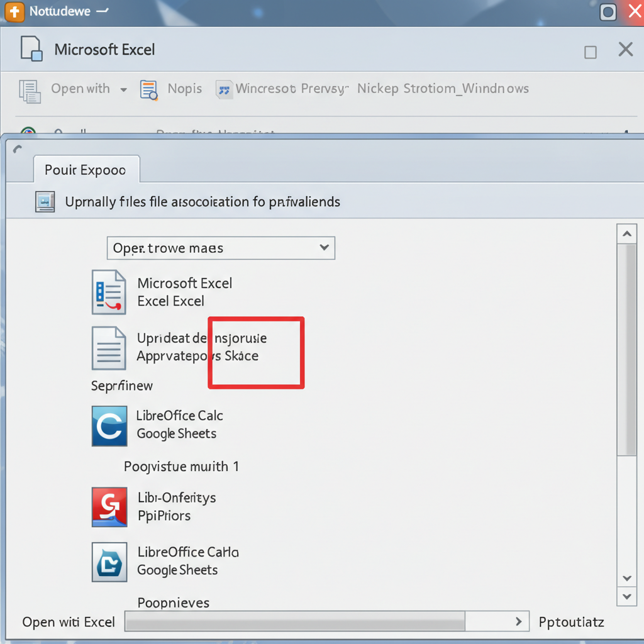This screenshot has width=644, height=644.
Task: Click the blue C LibreOffice Calc icon
Action: click(x=109, y=426)
